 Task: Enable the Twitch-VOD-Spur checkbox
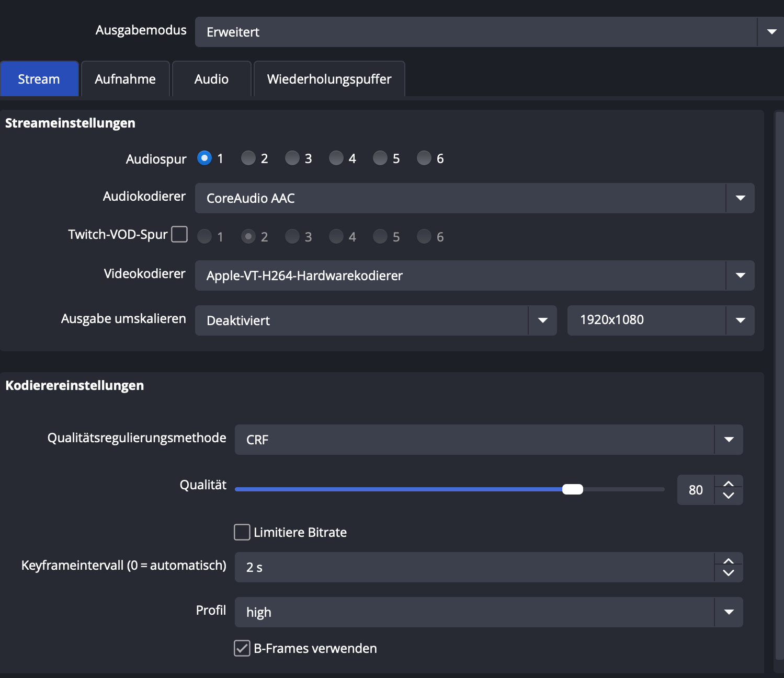pyautogui.click(x=179, y=234)
